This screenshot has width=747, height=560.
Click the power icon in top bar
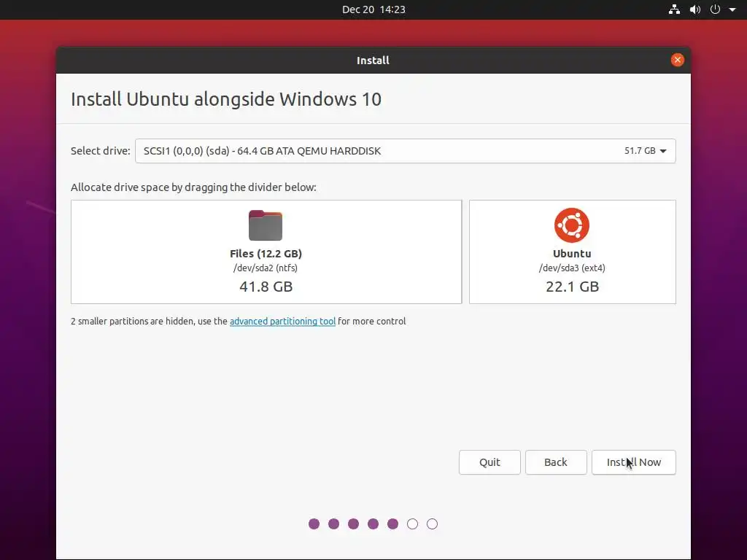(715, 9)
